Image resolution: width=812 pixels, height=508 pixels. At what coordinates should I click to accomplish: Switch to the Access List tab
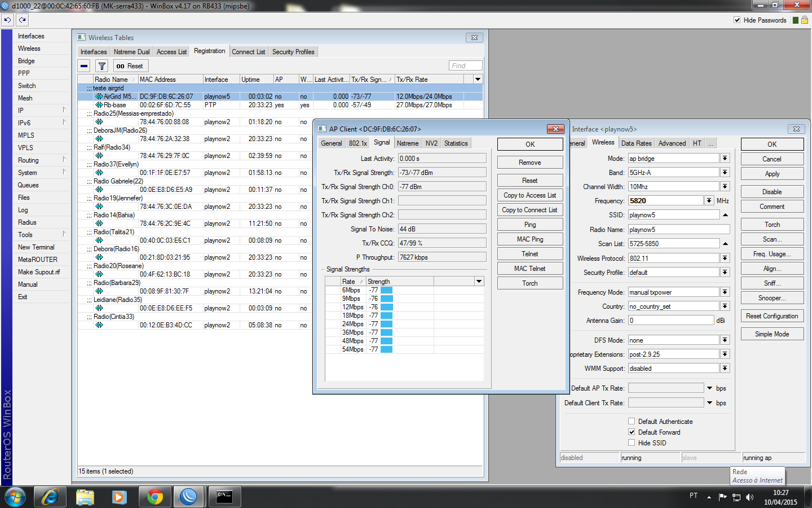(x=171, y=52)
